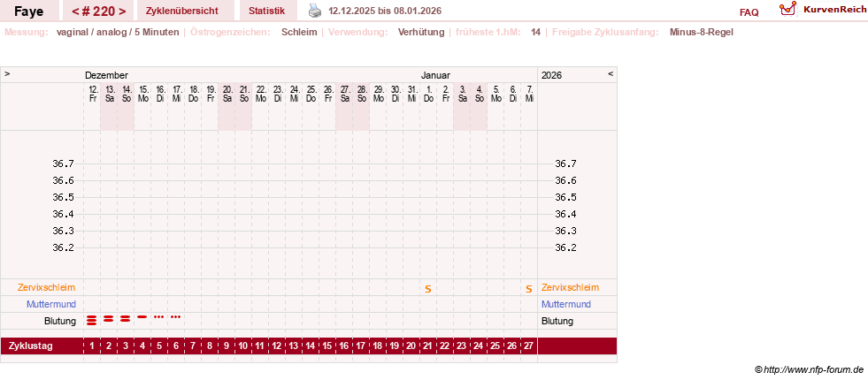Click the date header 20. Sa
The height and width of the screenshot is (380, 868).
tap(227, 94)
